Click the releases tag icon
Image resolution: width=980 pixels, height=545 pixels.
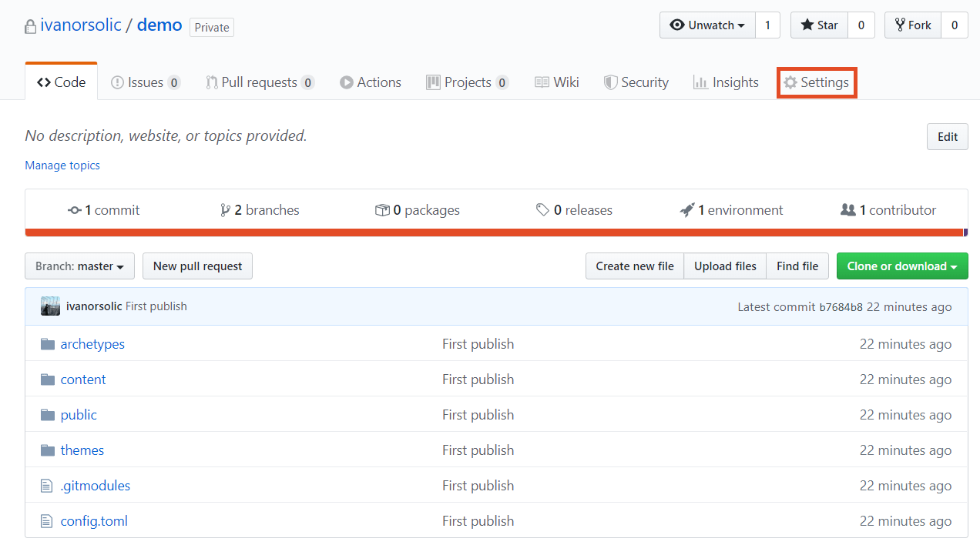542,210
